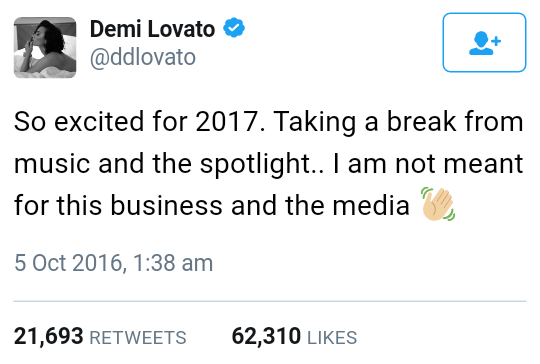
Task: Click the waving hand emoji
Action: [x=438, y=204]
